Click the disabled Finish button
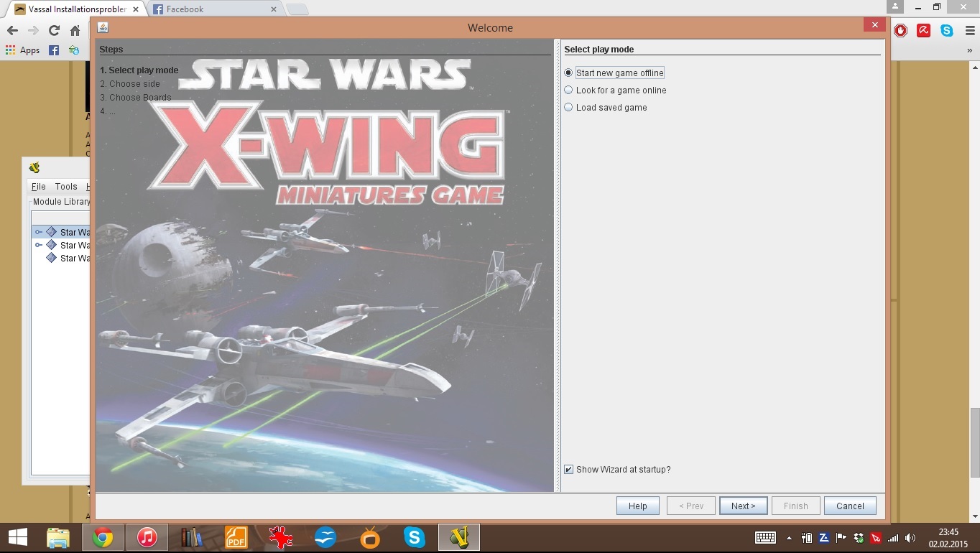 (x=795, y=506)
